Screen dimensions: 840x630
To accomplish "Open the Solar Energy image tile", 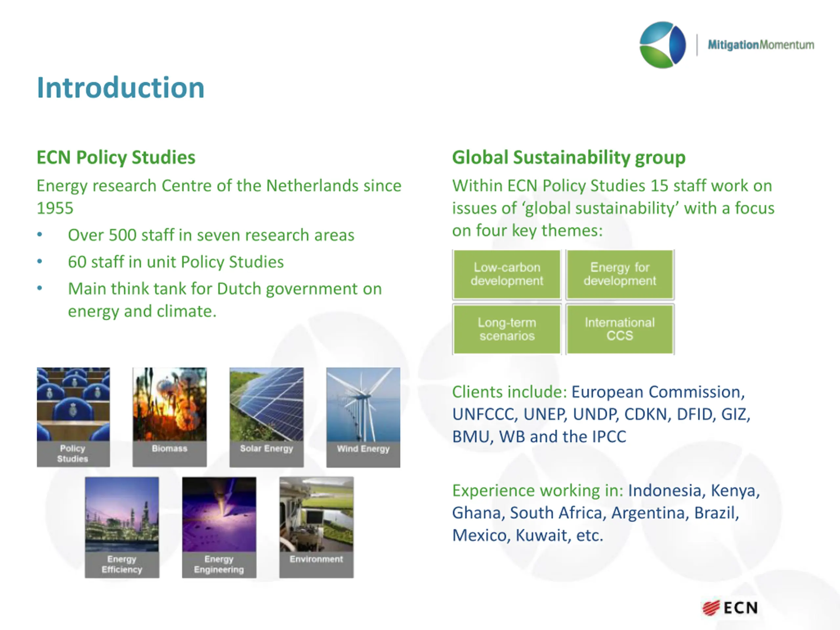I will point(266,417).
